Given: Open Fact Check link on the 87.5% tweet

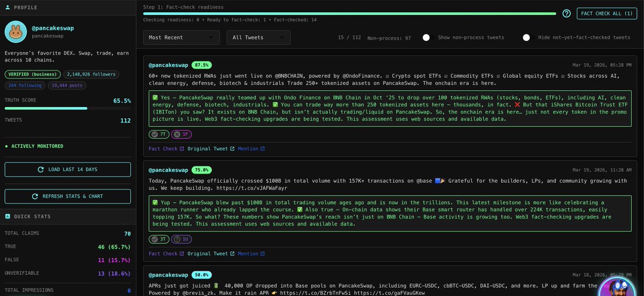Looking at the screenshot, I should point(166,149).
